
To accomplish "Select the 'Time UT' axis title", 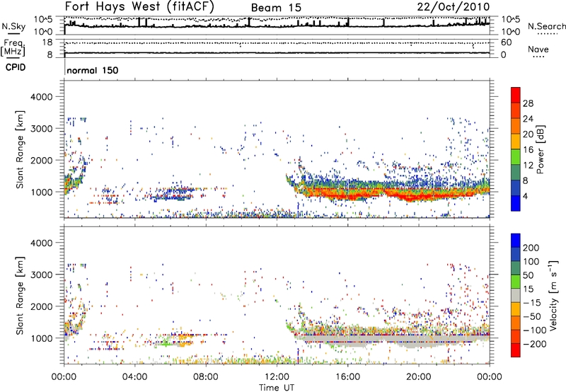I will click(277, 388).
